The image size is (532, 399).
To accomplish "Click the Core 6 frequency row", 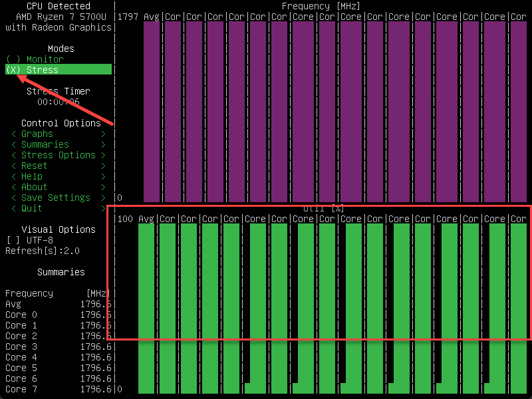I will pyautogui.click(x=59, y=378).
